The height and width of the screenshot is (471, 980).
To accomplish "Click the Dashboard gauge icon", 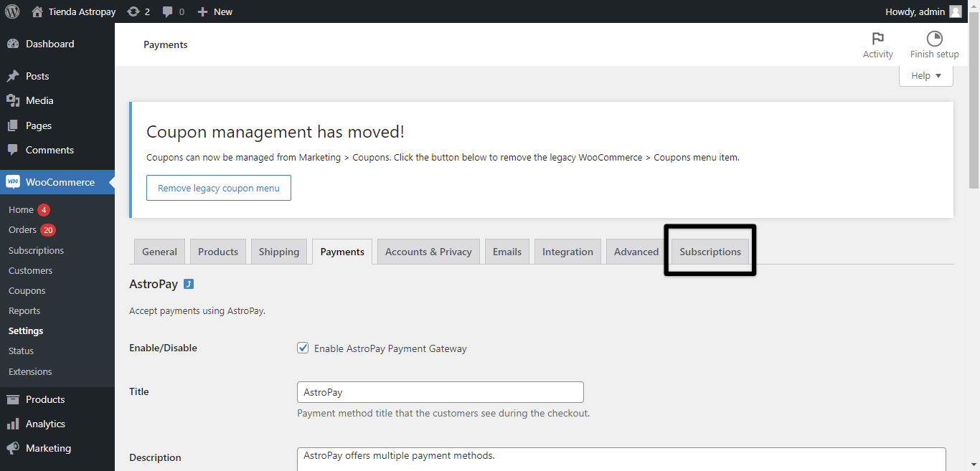I will point(13,44).
